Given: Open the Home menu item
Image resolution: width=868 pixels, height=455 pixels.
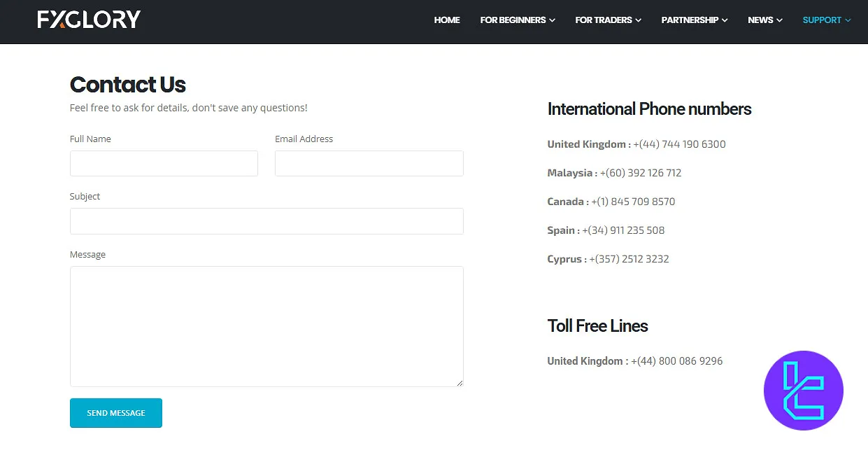Looking at the screenshot, I should (x=447, y=20).
